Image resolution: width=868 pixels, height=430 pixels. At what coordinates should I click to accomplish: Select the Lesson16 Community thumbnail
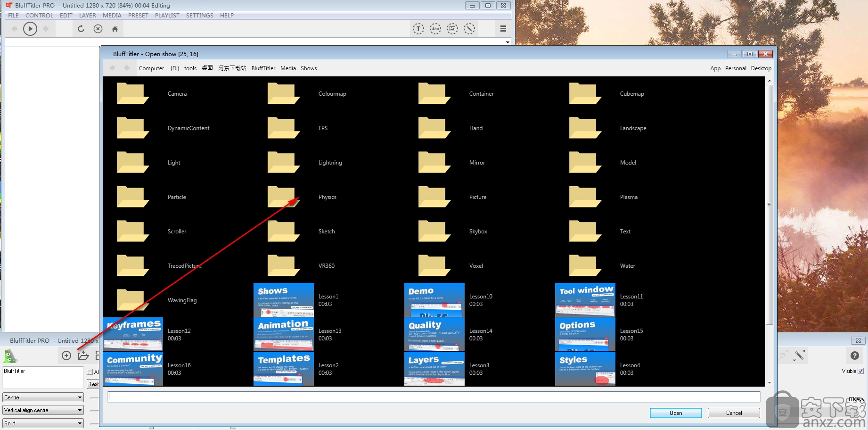[x=133, y=369]
